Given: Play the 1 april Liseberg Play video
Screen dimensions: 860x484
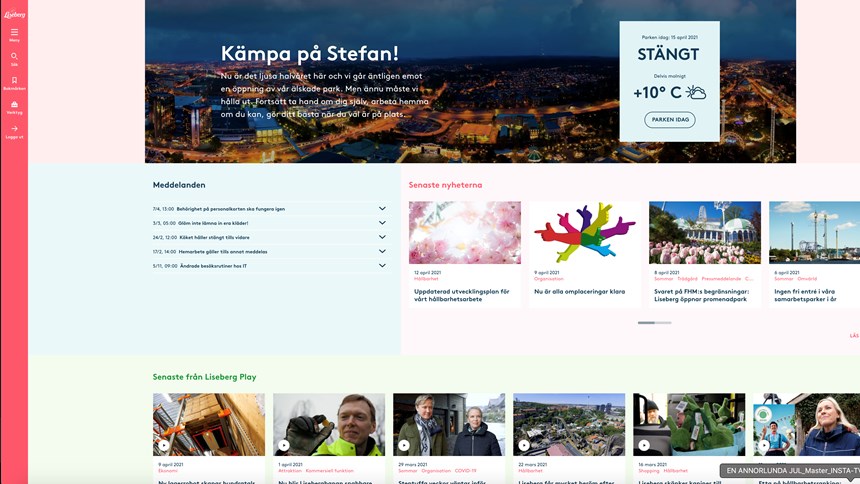Looking at the screenshot, I should (284, 445).
